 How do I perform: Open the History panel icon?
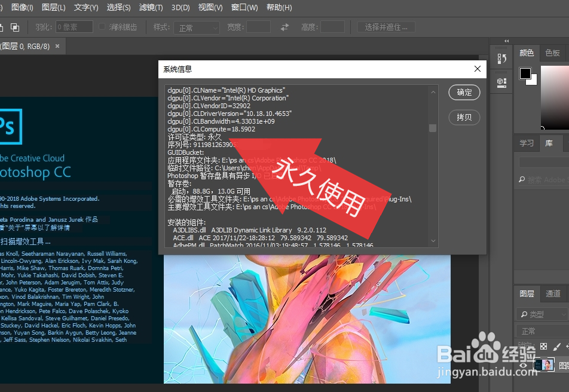(501, 59)
